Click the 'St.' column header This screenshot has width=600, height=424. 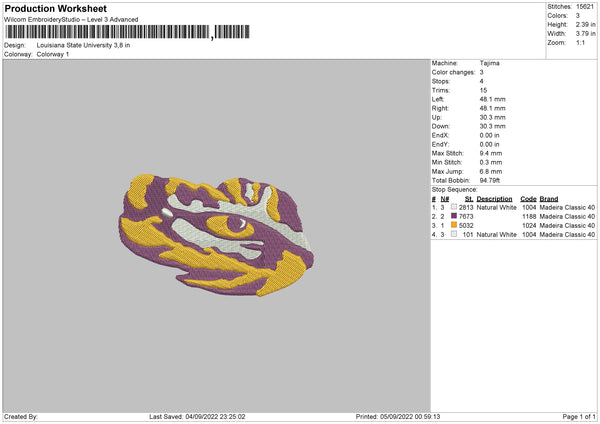click(469, 199)
